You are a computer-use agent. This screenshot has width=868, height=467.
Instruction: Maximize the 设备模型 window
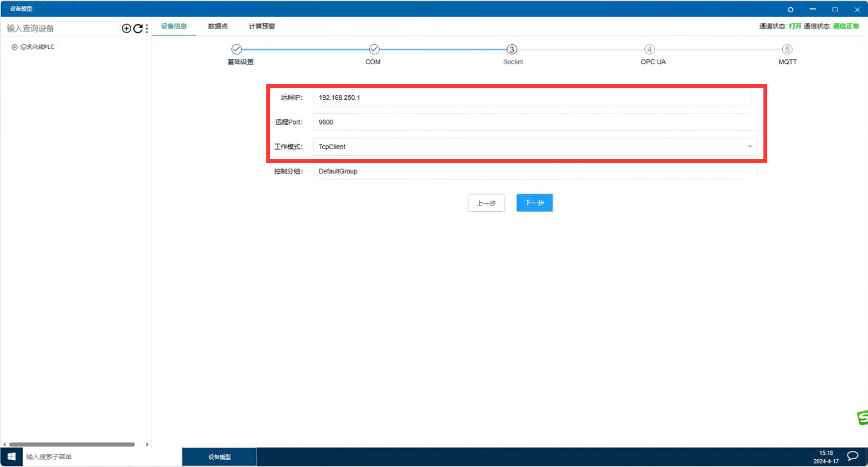point(835,9)
